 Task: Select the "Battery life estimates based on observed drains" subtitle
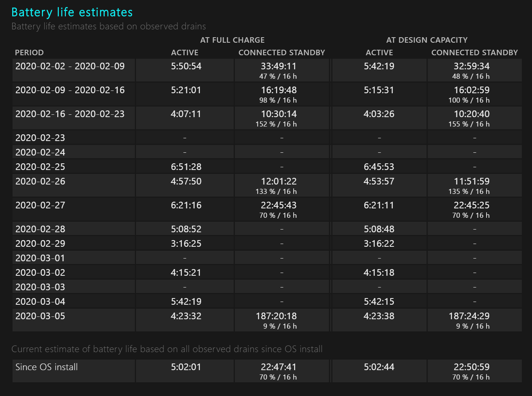pos(109,26)
